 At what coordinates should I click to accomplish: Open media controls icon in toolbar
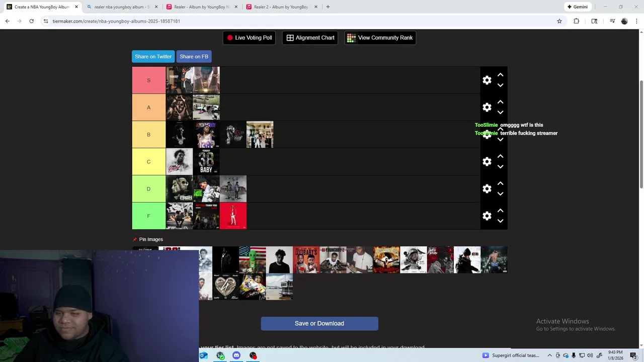click(612, 21)
